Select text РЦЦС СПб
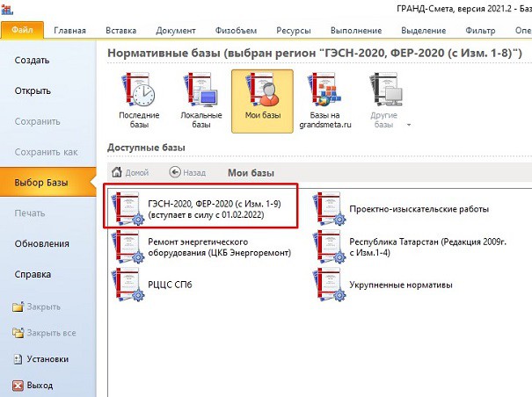 pyautogui.click(x=170, y=285)
